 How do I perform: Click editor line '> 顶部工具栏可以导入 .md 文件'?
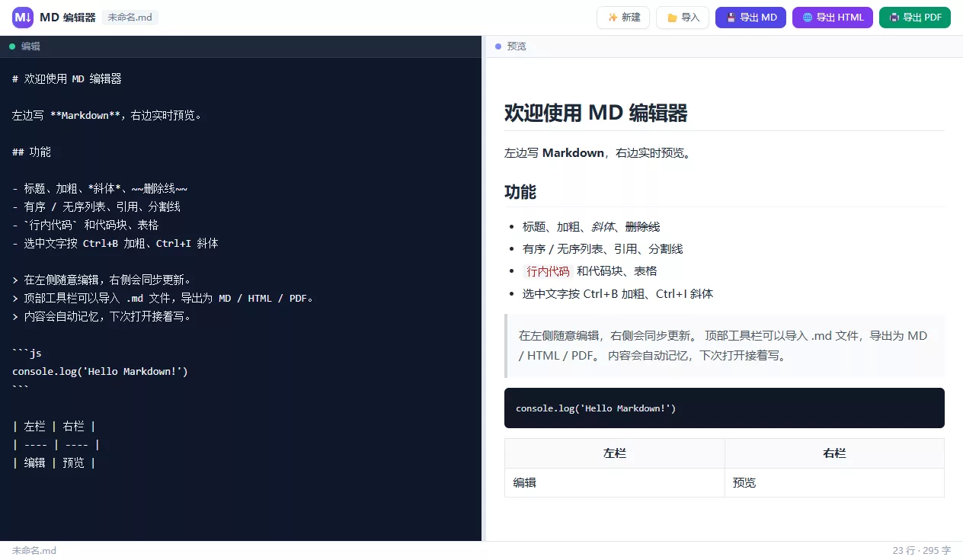(x=163, y=298)
